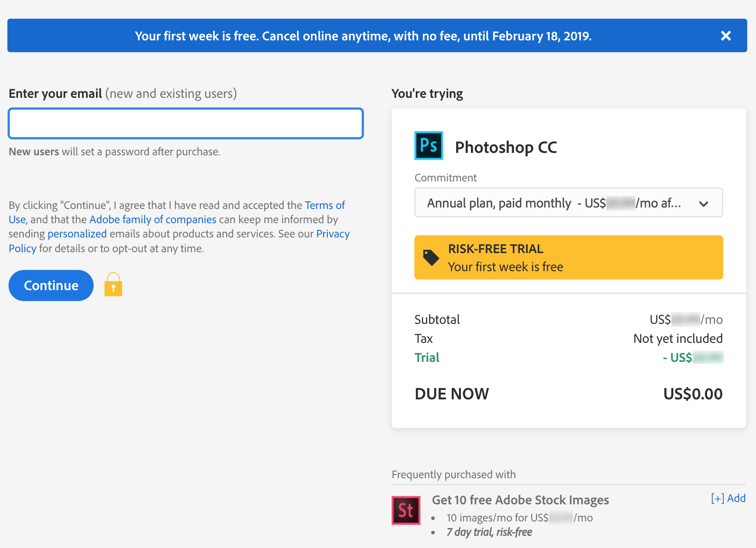Click the price tag icon in trial banner

(431, 257)
